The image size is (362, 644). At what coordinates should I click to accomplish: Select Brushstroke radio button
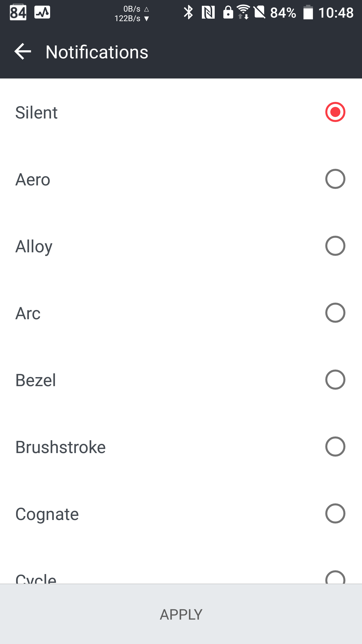click(335, 447)
